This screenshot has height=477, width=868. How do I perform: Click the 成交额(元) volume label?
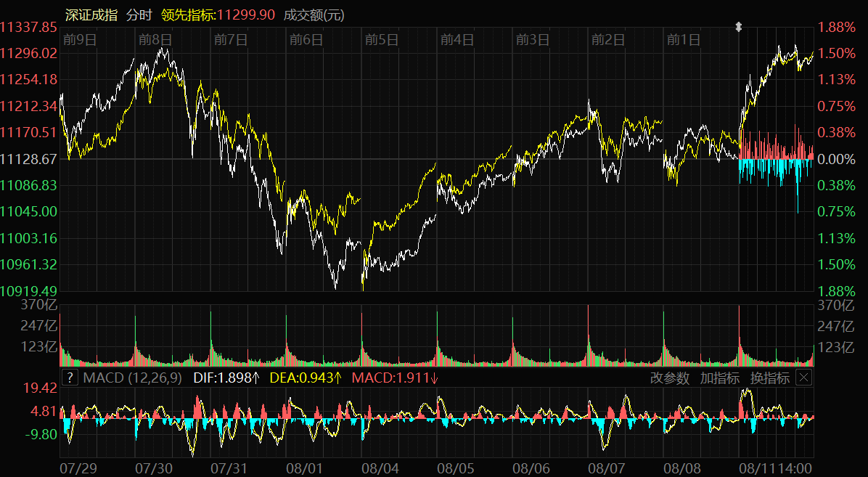pos(314,15)
